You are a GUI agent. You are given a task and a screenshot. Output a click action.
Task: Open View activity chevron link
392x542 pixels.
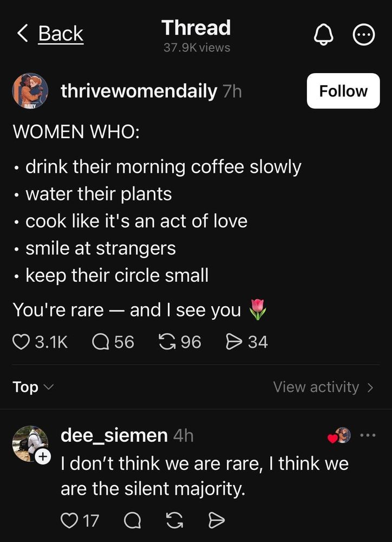point(323,387)
